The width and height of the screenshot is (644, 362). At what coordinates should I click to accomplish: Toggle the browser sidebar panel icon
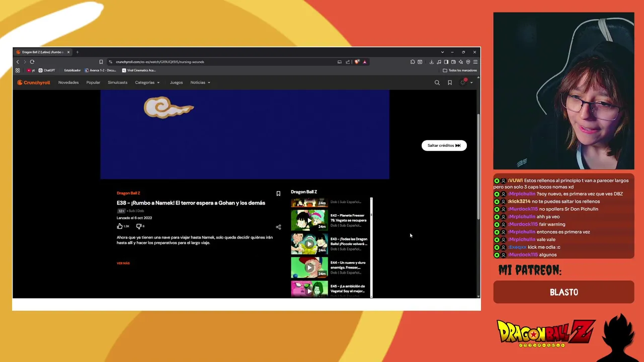coord(446,62)
